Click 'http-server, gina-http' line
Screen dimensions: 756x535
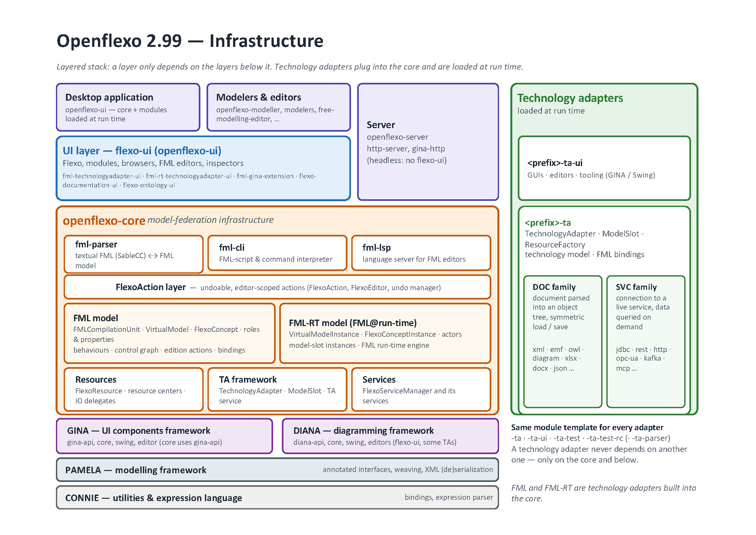click(406, 149)
